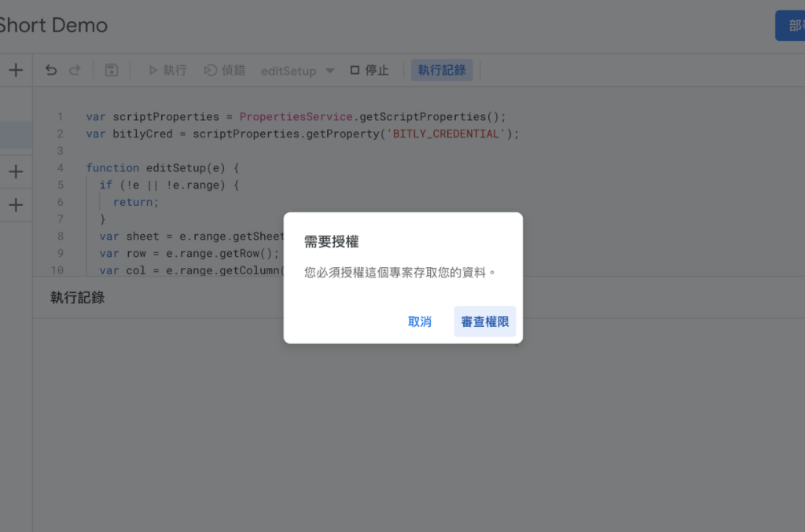
Task: Click the 需要授權 dialog title
Action: (x=331, y=241)
